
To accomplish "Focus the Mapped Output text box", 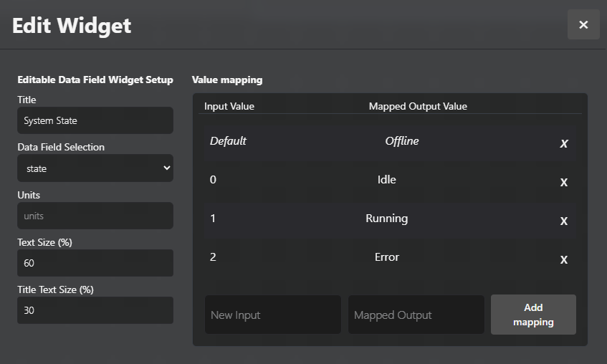I will click(416, 315).
